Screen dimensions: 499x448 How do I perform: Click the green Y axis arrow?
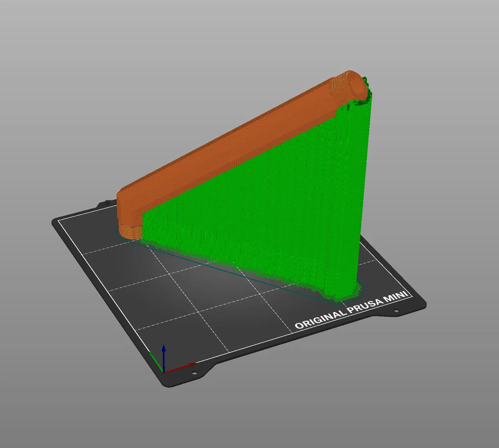pyautogui.click(x=157, y=363)
